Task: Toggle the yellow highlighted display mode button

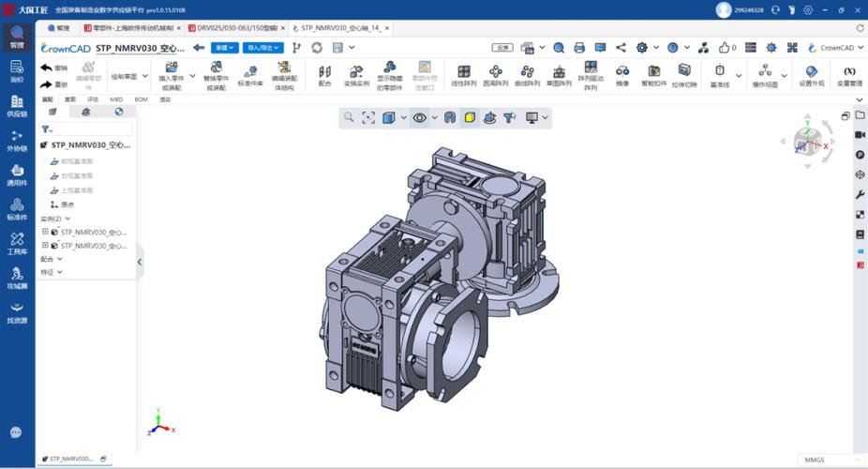Action: click(470, 117)
